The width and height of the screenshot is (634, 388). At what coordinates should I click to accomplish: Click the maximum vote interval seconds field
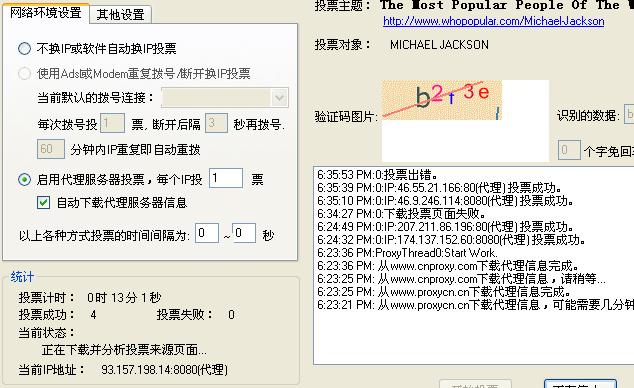[244, 233]
